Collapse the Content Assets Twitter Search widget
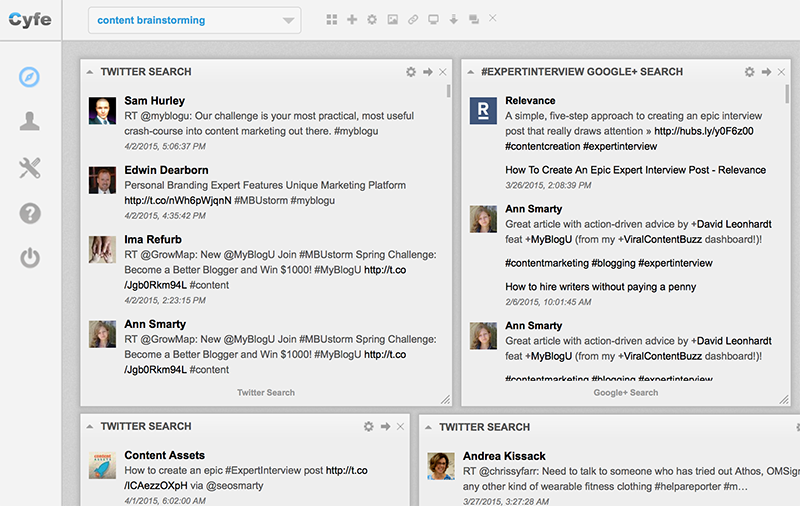800x506 pixels. (x=90, y=426)
